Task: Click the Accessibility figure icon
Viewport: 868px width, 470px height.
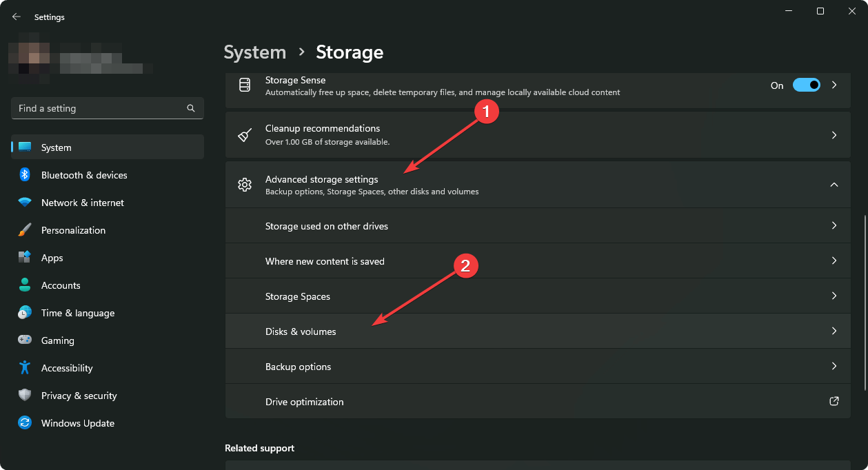Action: pos(25,368)
